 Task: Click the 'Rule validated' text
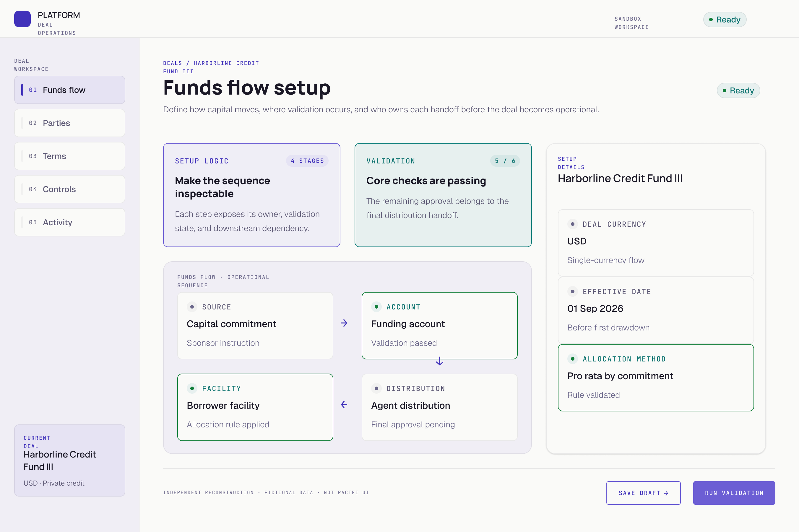(593, 395)
